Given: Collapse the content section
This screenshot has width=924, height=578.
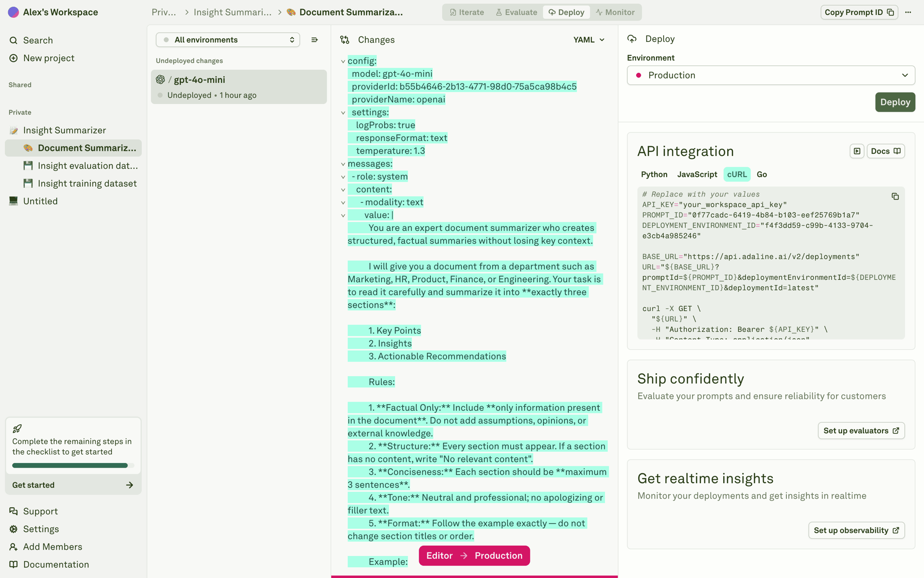Looking at the screenshot, I should [x=343, y=190].
